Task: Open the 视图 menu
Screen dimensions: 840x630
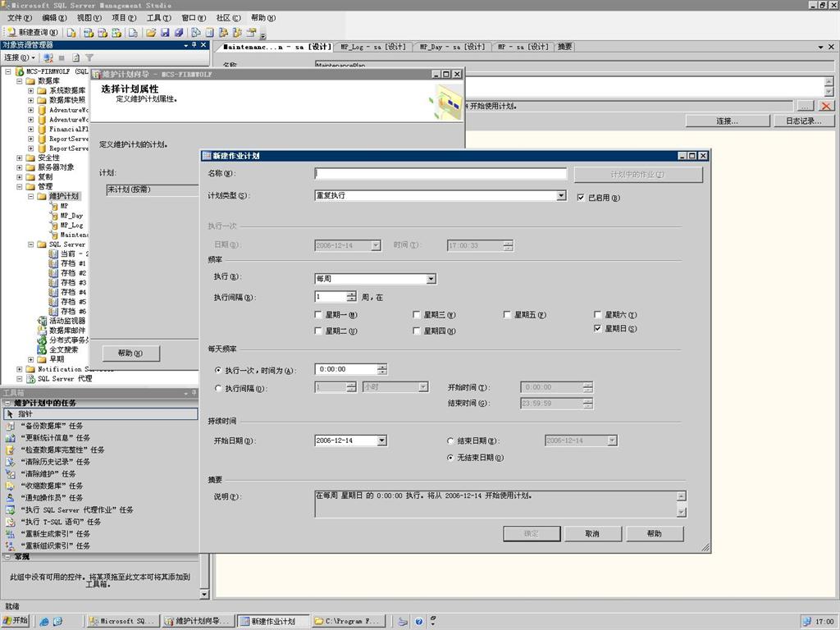Action: [x=89, y=18]
